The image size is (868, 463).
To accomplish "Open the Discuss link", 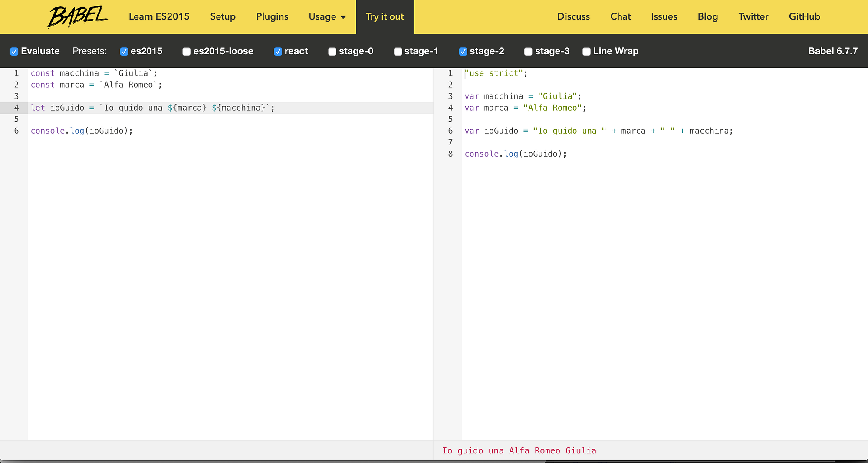I will pyautogui.click(x=574, y=16).
